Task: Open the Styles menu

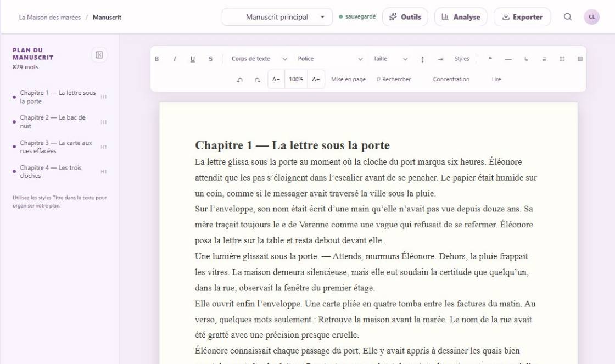Action: 462,59
